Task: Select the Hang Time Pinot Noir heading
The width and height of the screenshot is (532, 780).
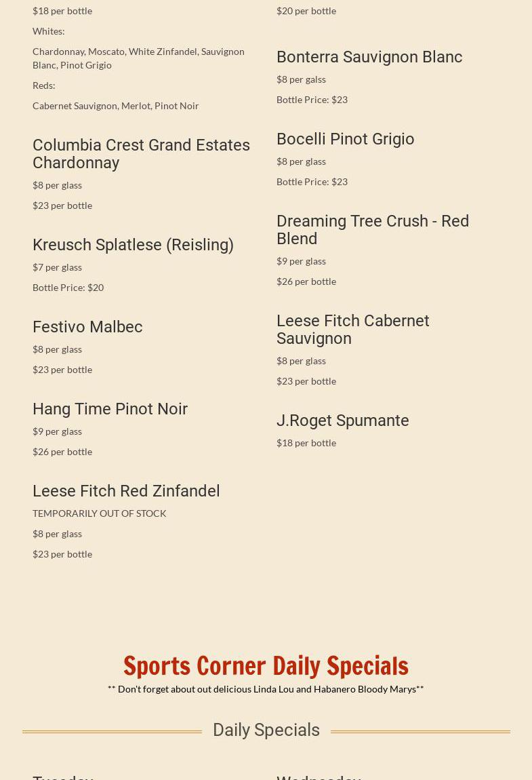Action: (x=110, y=409)
